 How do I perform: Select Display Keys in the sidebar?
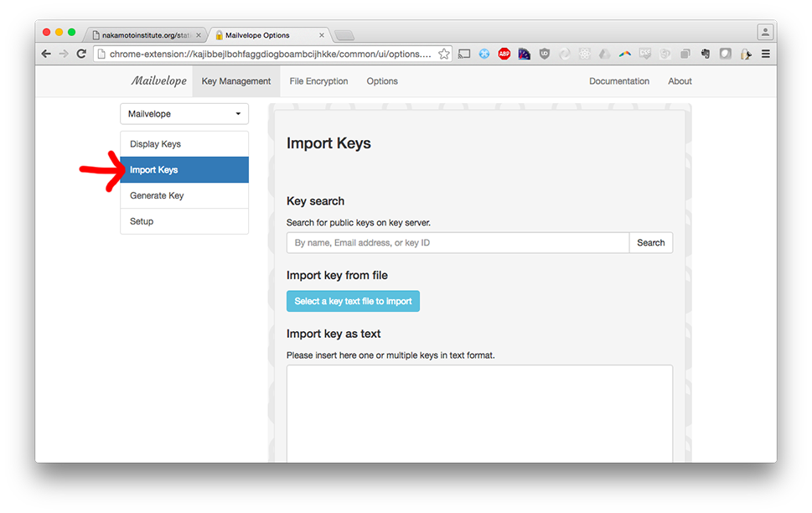click(184, 144)
